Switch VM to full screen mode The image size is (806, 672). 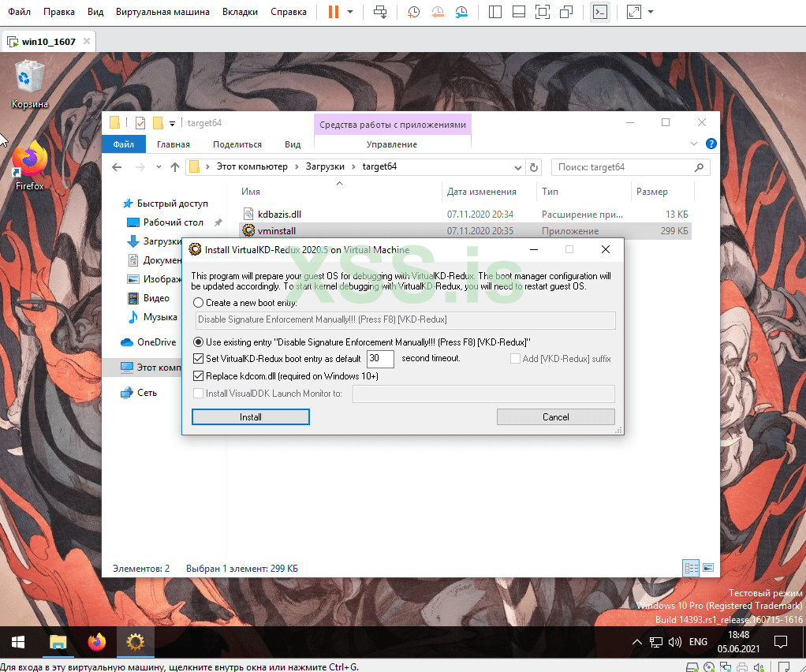pyautogui.click(x=543, y=12)
